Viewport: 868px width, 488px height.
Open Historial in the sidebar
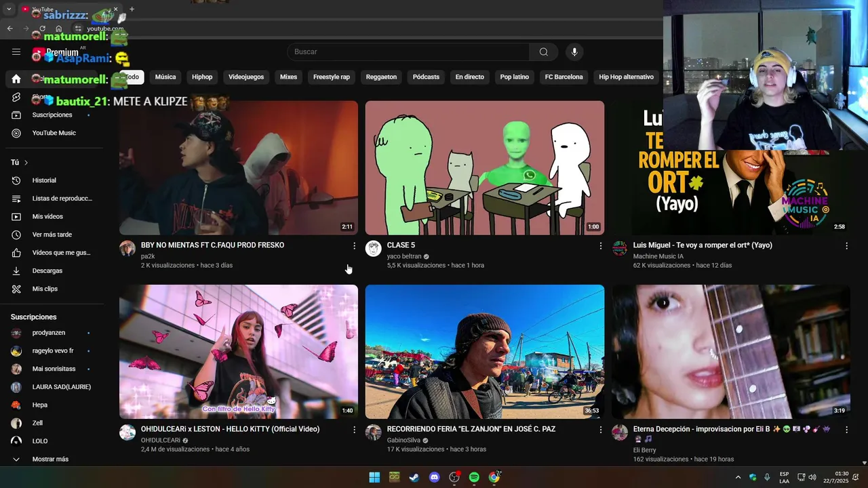pos(52,180)
